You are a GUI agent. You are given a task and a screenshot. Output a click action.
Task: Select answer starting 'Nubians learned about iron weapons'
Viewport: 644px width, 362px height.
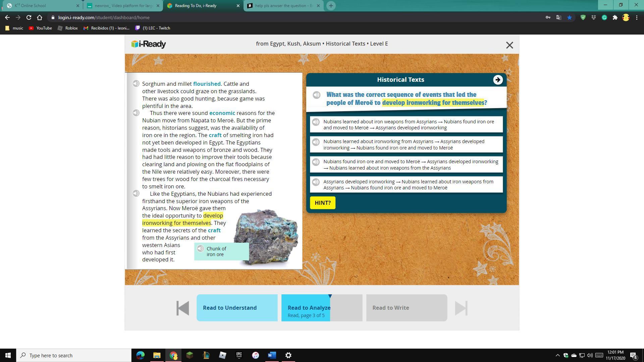click(409, 125)
